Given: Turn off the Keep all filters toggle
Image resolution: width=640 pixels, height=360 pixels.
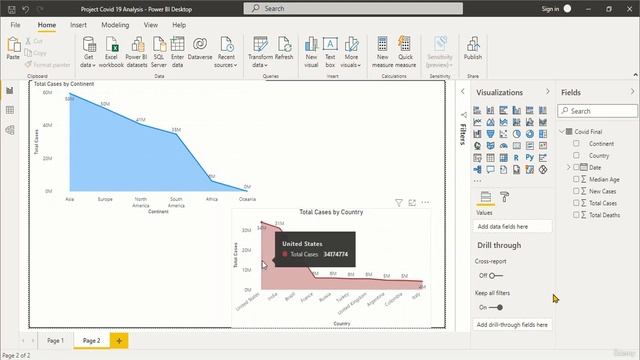Looking at the screenshot, I should click(x=496, y=307).
